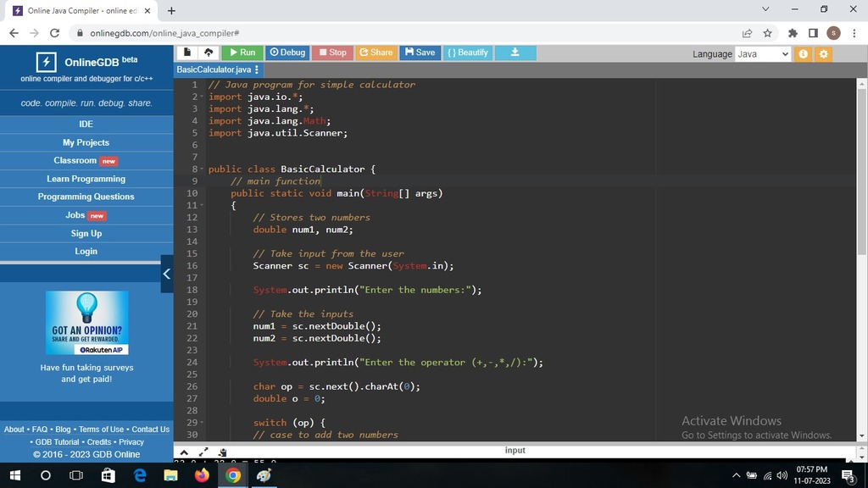Viewport: 868px width, 488px height.
Task: Open the Privacy footer link
Action: pyautogui.click(x=131, y=442)
